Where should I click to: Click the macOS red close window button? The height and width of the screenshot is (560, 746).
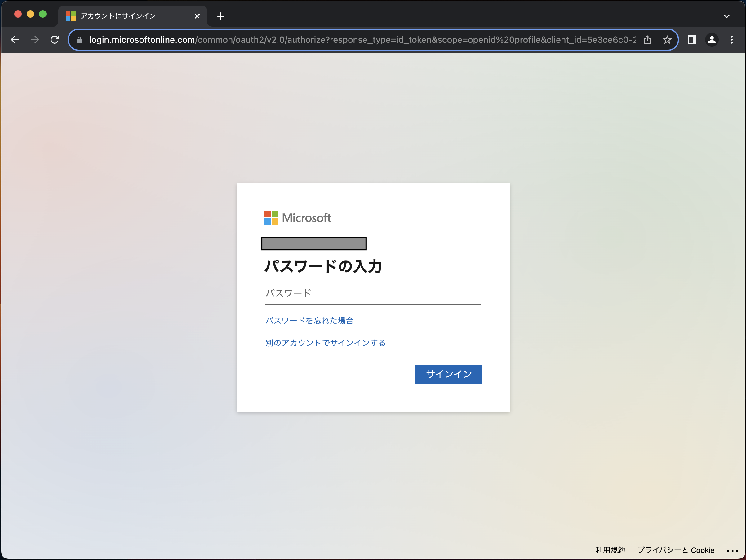[18, 14]
